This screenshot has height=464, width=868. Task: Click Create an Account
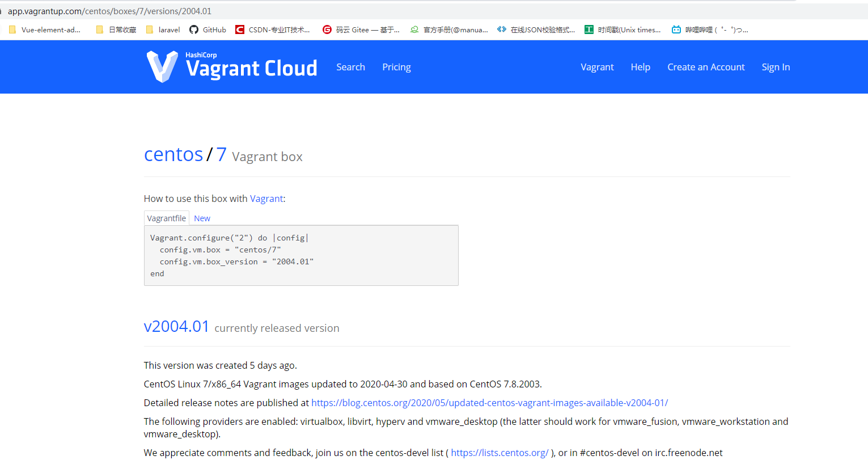(706, 67)
